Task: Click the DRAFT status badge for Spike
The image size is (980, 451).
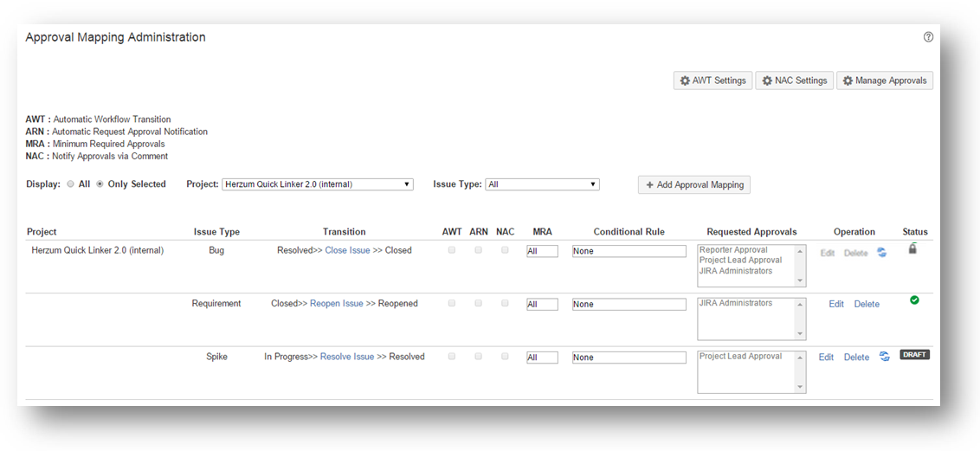Action: click(914, 355)
